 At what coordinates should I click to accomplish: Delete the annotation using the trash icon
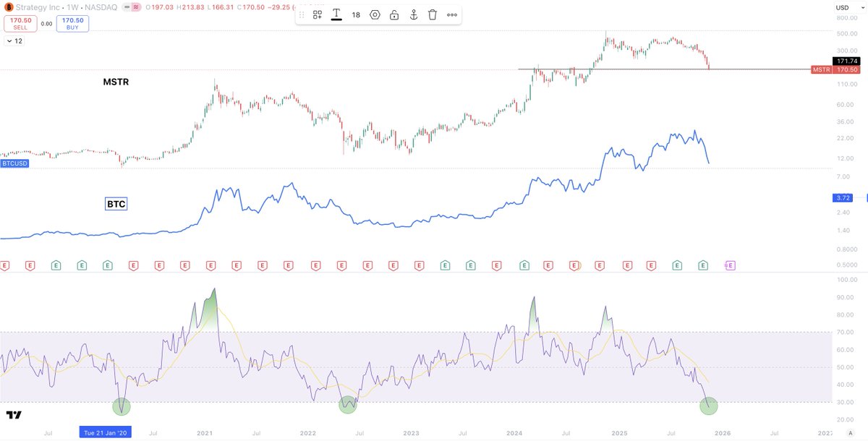(432, 14)
